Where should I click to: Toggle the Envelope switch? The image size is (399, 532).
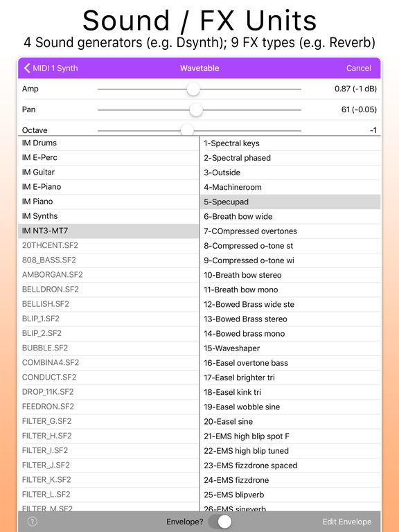pos(220,522)
